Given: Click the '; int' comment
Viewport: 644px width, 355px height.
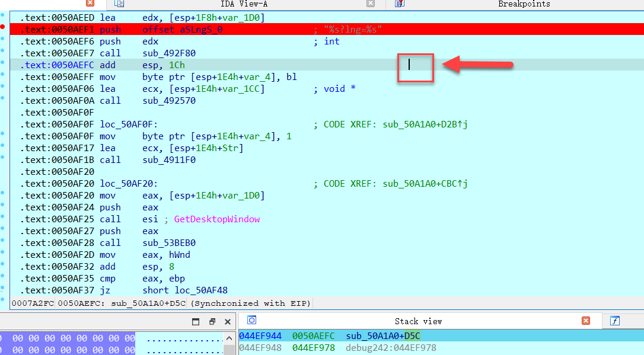Looking at the screenshot, I should point(327,41).
